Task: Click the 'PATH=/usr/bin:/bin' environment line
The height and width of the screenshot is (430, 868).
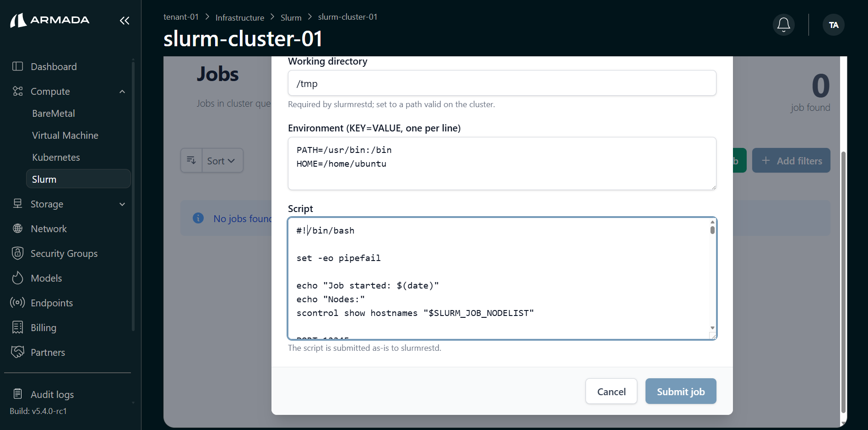Action: pos(344,150)
